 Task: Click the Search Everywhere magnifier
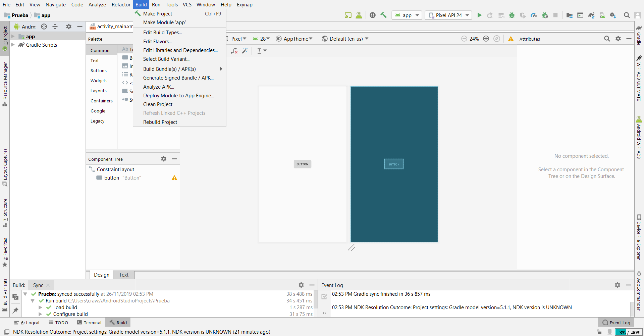627,15
